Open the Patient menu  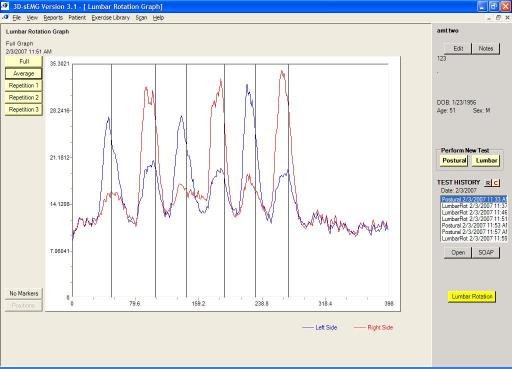click(77, 18)
